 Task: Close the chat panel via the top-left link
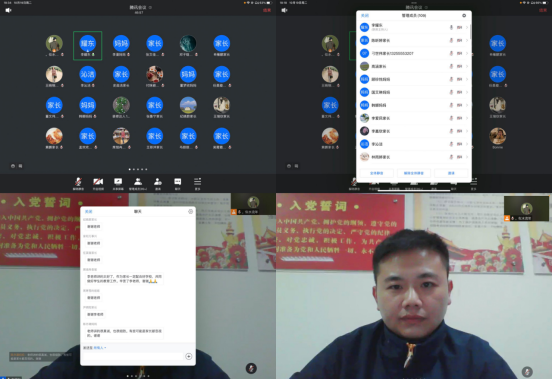89,212
